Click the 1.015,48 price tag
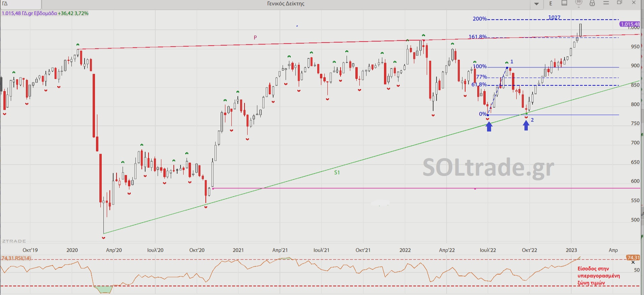644x295 pixels. pos(630,24)
